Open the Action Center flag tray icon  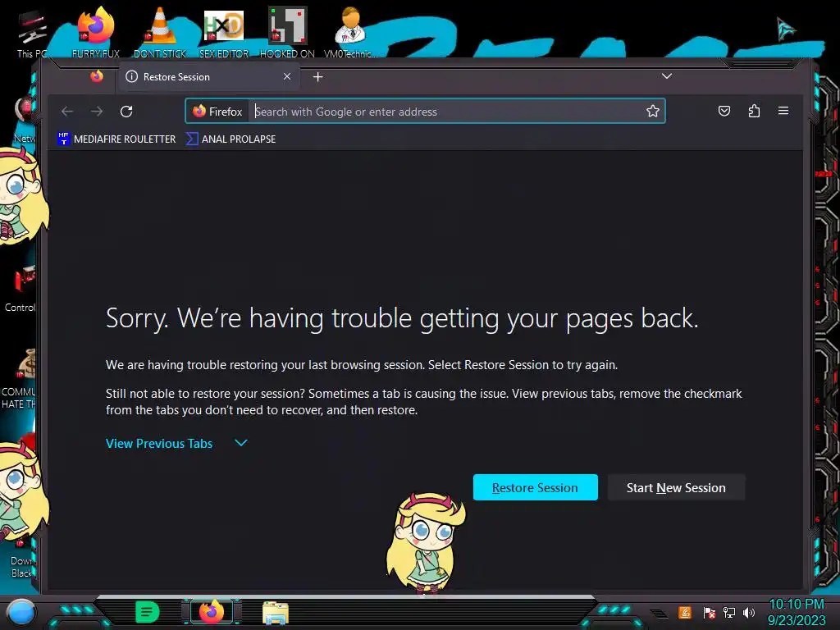pyautogui.click(x=710, y=612)
